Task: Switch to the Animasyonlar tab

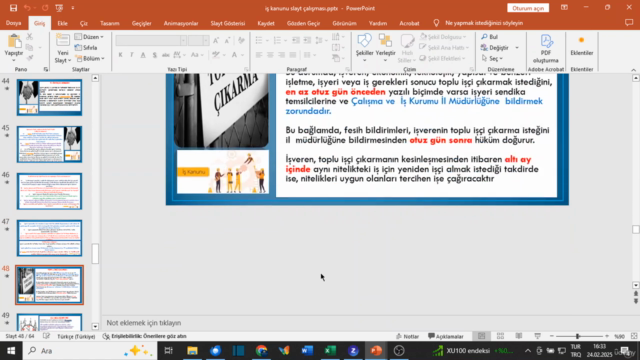Action: coord(181,23)
